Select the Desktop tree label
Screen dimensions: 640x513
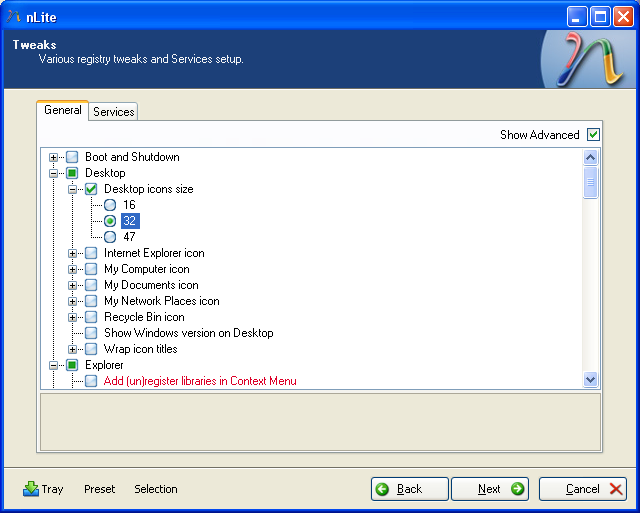pyautogui.click(x=105, y=173)
